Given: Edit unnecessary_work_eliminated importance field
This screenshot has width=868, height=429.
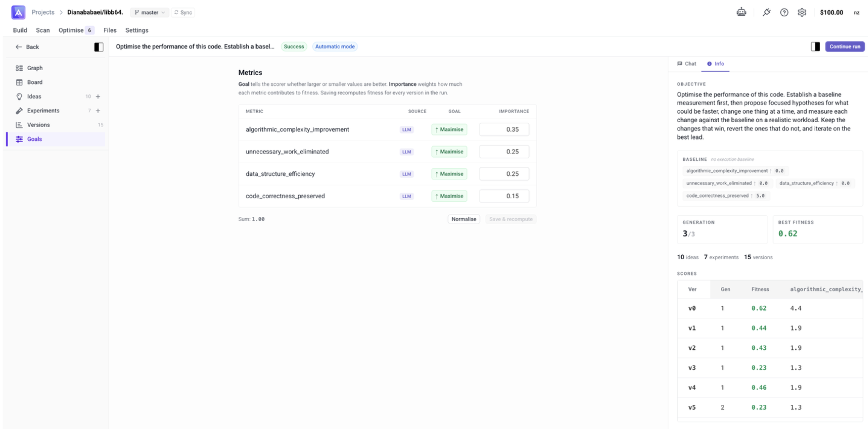Looking at the screenshot, I should coord(504,151).
